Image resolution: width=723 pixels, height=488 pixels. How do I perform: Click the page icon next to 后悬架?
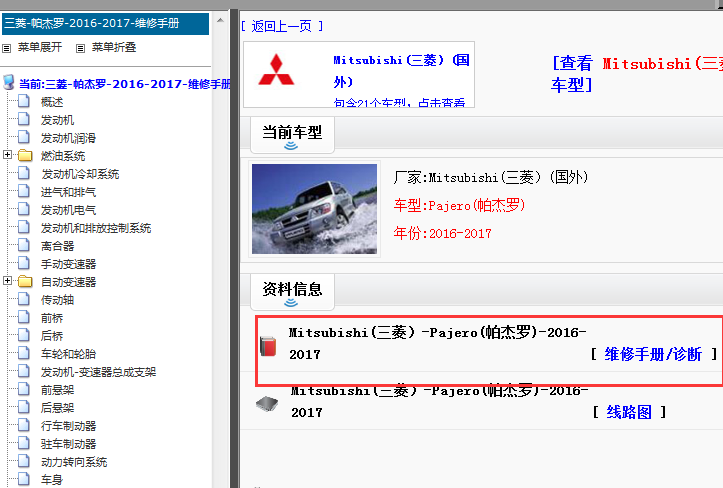click(24, 407)
